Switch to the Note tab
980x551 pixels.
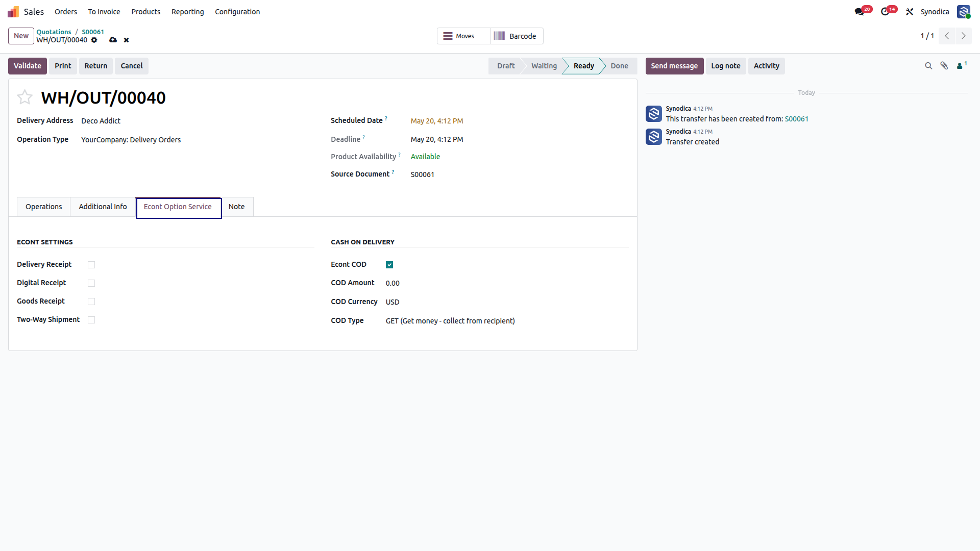point(236,207)
